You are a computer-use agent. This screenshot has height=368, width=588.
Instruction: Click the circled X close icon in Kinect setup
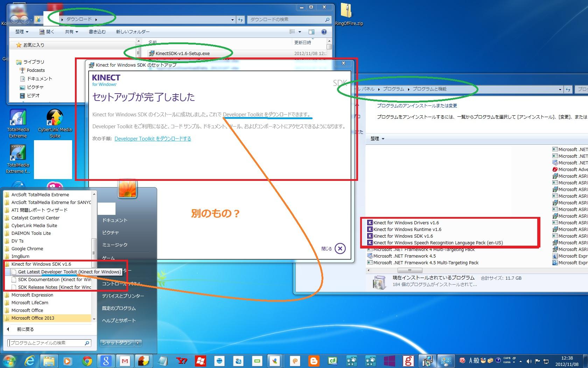340,248
